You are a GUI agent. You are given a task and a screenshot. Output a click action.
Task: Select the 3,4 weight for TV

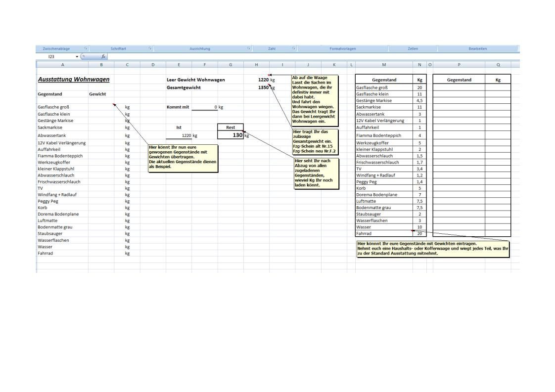420,169
